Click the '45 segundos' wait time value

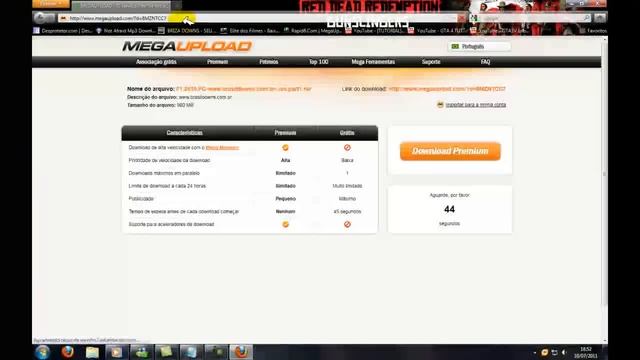click(x=347, y=211)
